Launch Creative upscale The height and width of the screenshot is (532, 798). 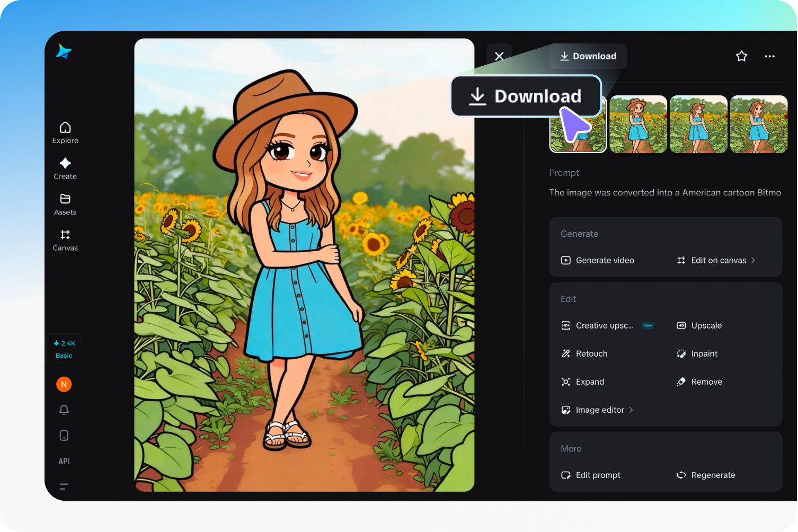(x=604, y=325)
